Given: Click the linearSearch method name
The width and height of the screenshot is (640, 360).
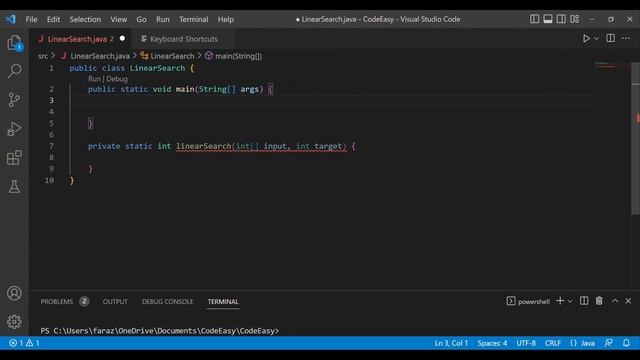Looking at the screenshot, I should coord(203,146).
